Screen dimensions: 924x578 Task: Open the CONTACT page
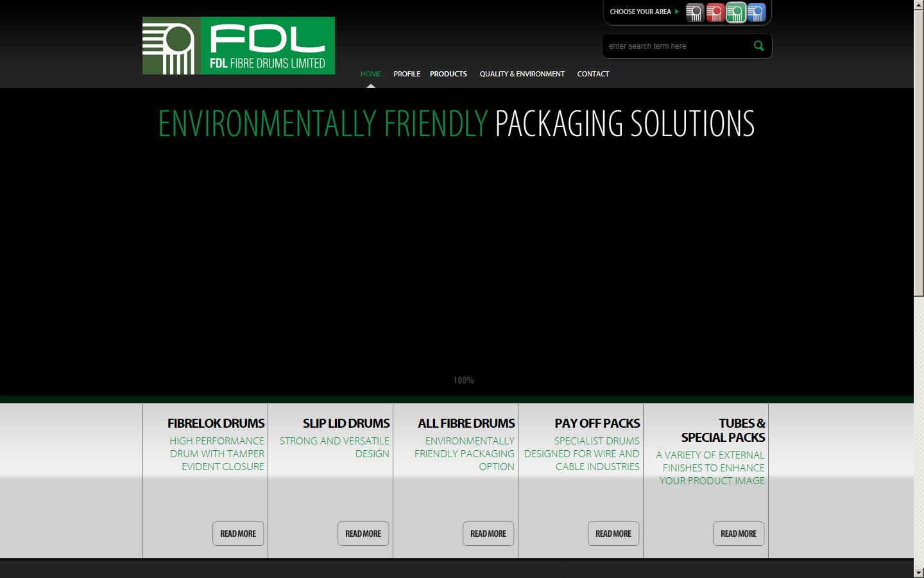point(593,73)
